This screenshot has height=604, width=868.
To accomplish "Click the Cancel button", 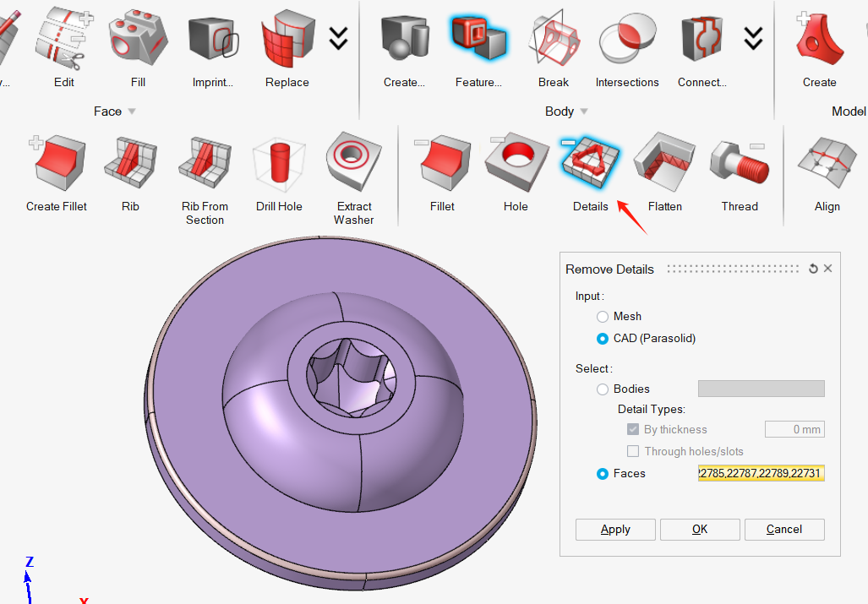I will [x=784, y=529].
